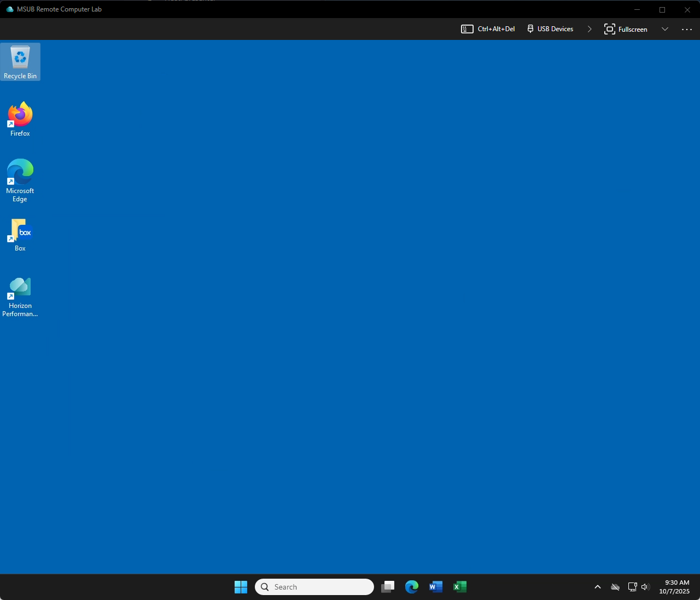Select the Firefox desktop shortcut
Image resolution: width=700 pixels, height=600 pixels.
(20, 118)
